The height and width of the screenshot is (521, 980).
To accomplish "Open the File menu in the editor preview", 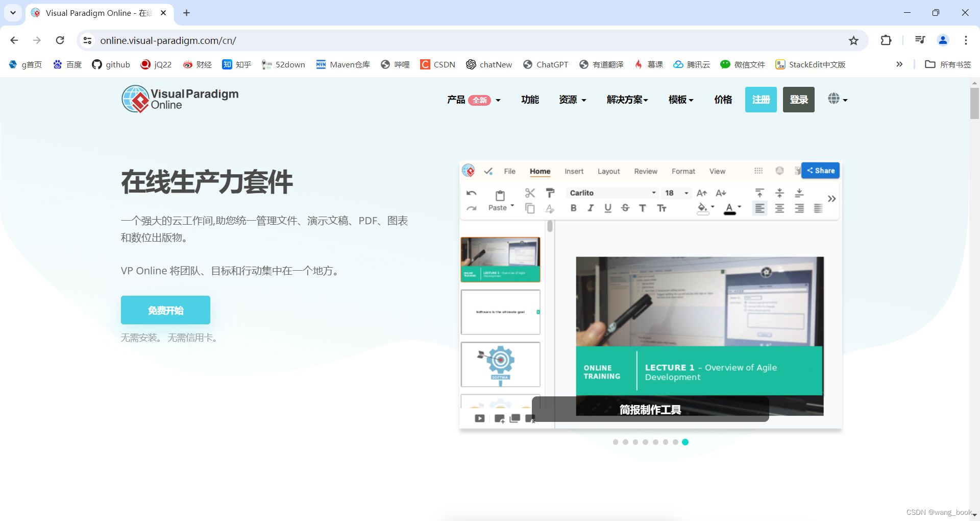I will pyautogui.click(x=509, y=172).
